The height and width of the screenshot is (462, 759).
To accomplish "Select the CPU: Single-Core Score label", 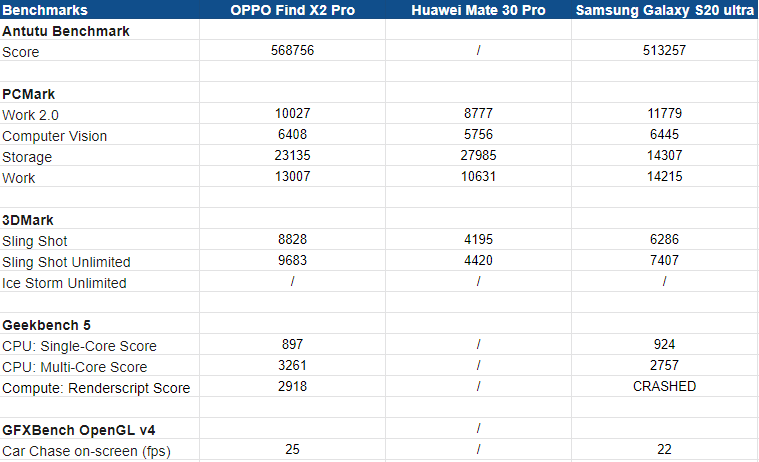I will [x=79, y=346].
